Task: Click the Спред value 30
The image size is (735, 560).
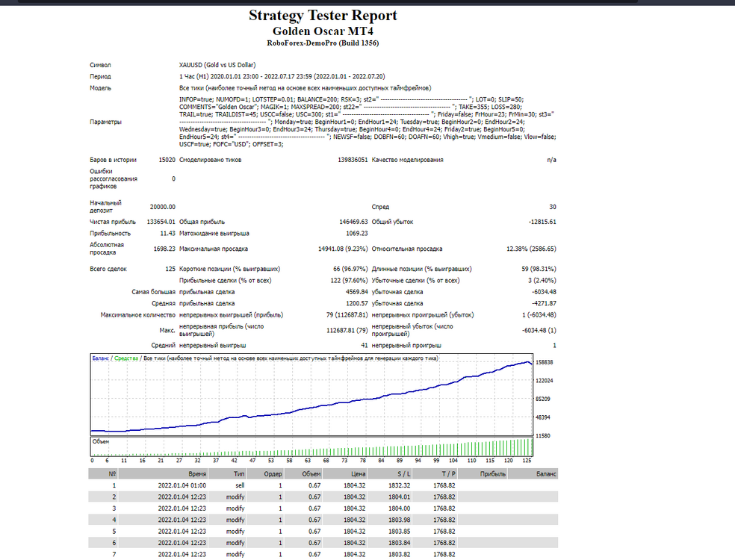Action: click(553, 207)
